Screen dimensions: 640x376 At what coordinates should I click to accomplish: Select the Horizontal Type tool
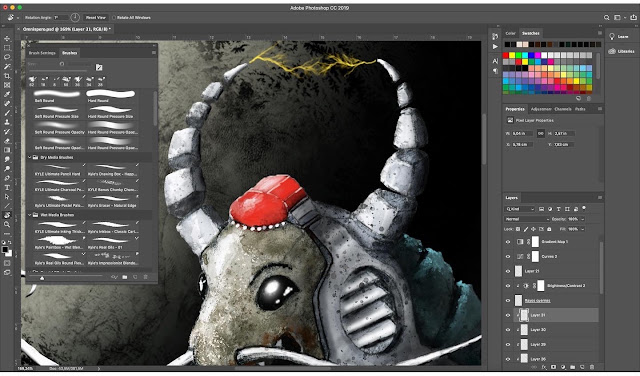pyautogui.click(x=7, y=187)
